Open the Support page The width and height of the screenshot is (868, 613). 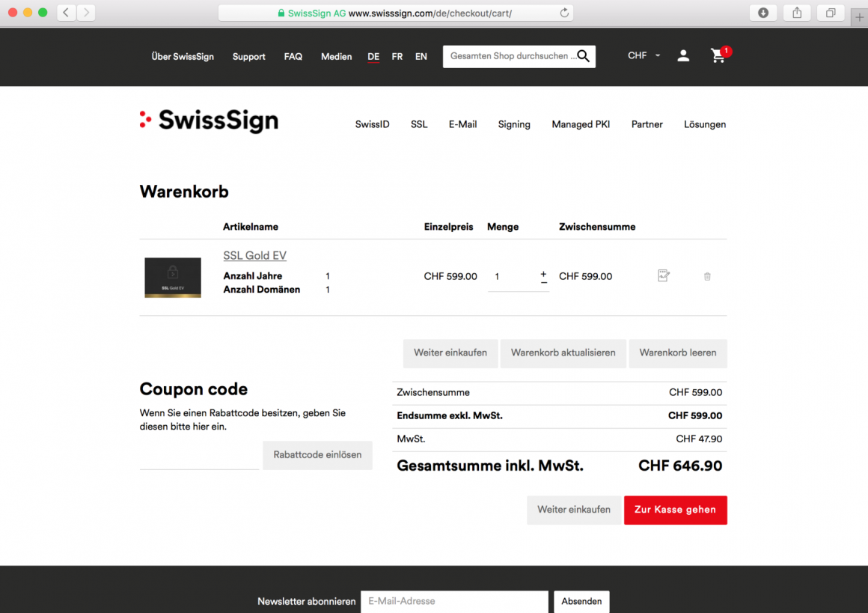tap(248, 56)
